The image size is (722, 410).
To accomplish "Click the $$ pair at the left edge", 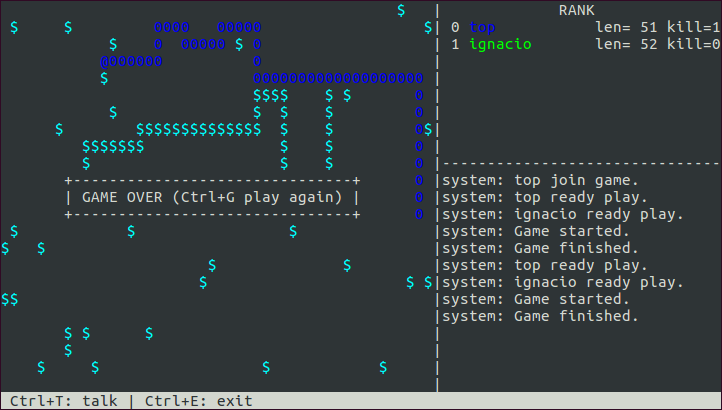I will (x=9, y=299).
